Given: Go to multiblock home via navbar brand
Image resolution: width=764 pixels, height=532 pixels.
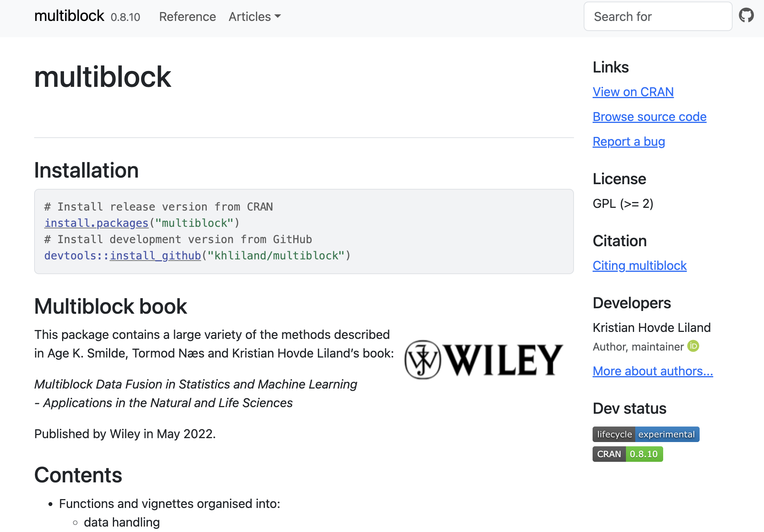Looking at the screenshot, I should click(x=69, y=16).
